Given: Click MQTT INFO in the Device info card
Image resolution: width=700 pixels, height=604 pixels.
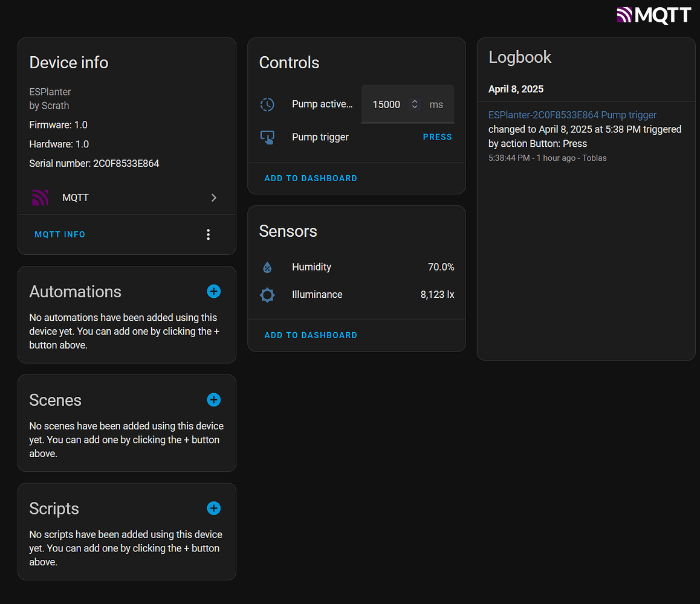Looking at the screenshot, I should [59, 234].
